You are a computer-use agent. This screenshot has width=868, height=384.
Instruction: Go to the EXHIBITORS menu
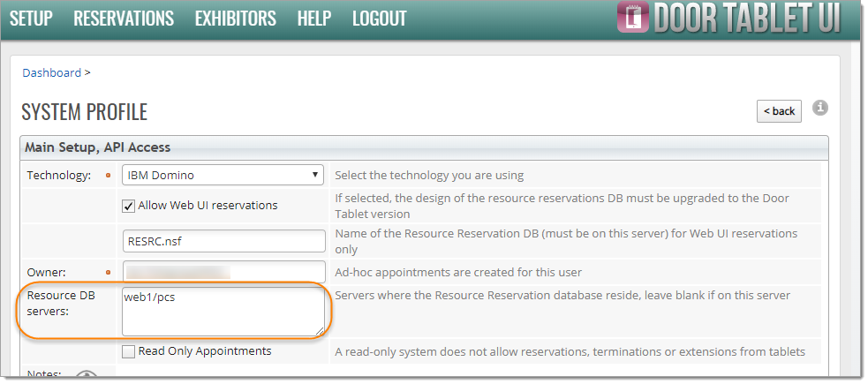tap(235, 19)
